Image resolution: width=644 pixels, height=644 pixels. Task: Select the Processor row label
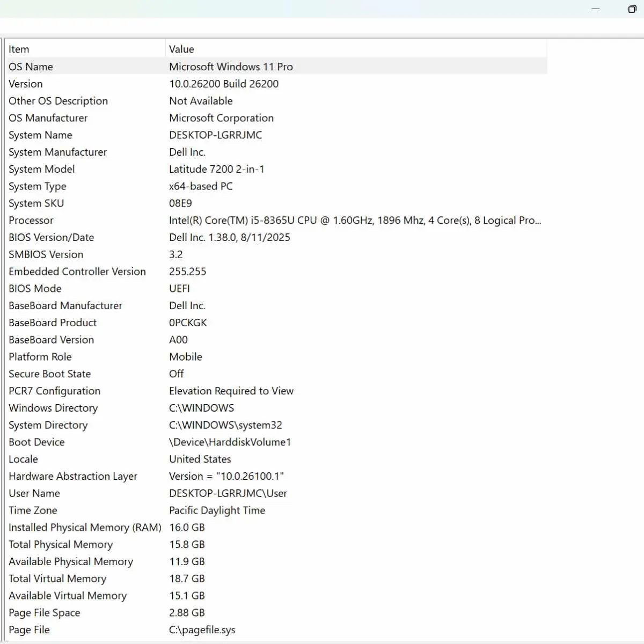pyautogui.click(x=31, y=220)
